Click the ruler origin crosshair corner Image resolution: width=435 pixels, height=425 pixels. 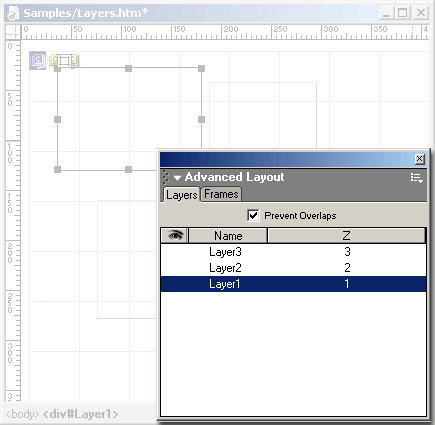13,32
